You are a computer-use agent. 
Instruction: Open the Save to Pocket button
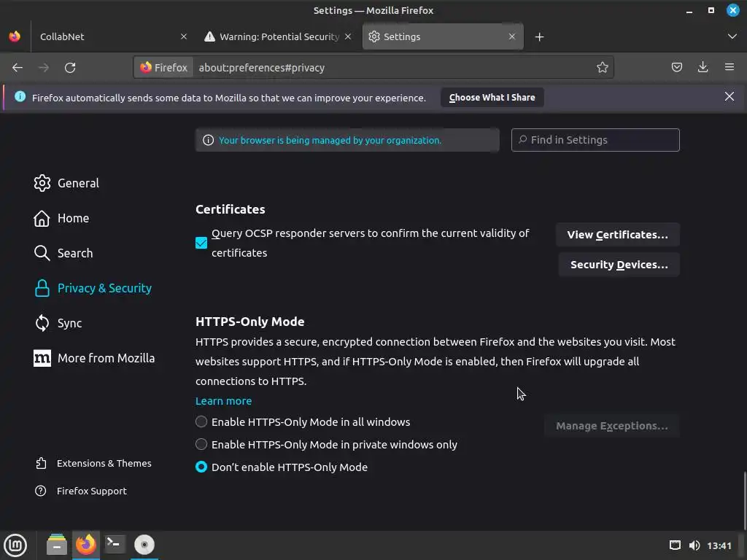tap(676, 67)
